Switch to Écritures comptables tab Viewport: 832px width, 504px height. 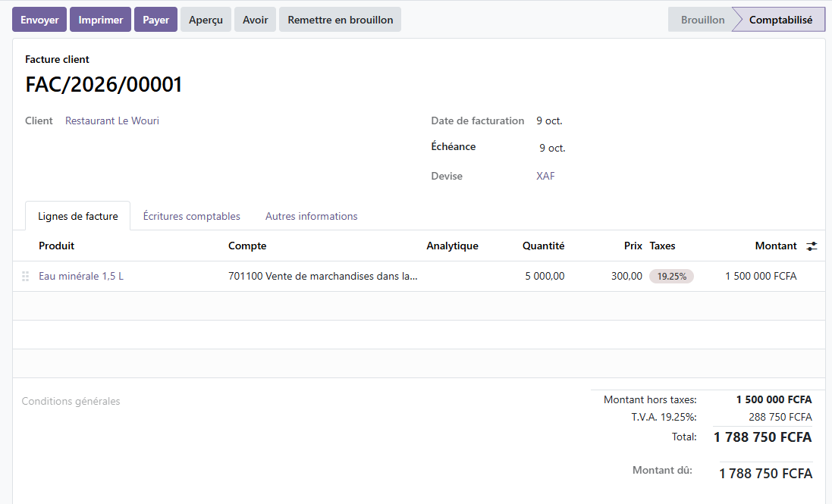coord(192,216)
